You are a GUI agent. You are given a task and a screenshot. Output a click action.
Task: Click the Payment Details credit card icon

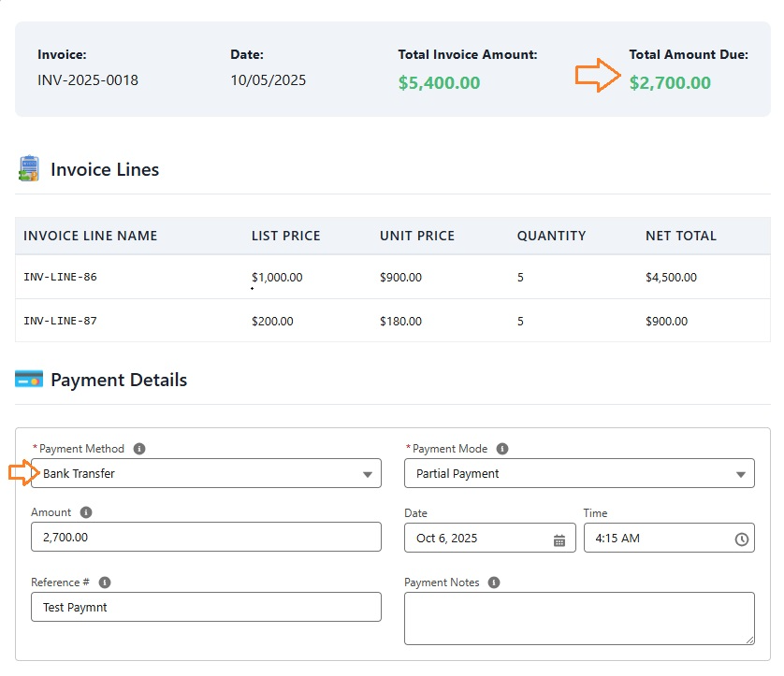click(x=29, y=380)
